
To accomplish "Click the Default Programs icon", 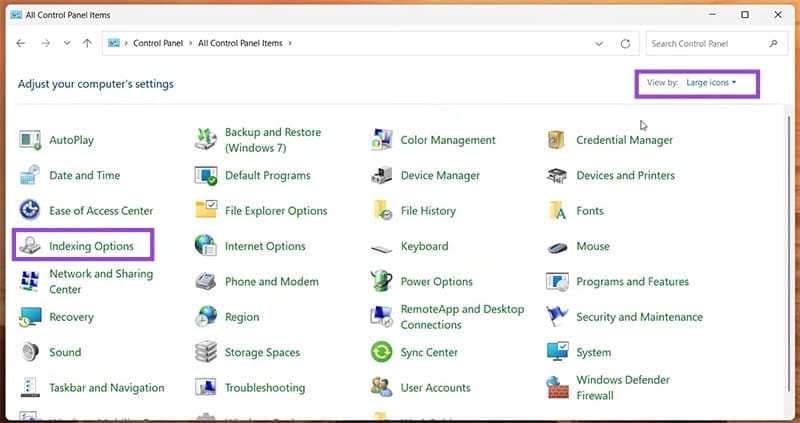I will (x=206, y=175).
